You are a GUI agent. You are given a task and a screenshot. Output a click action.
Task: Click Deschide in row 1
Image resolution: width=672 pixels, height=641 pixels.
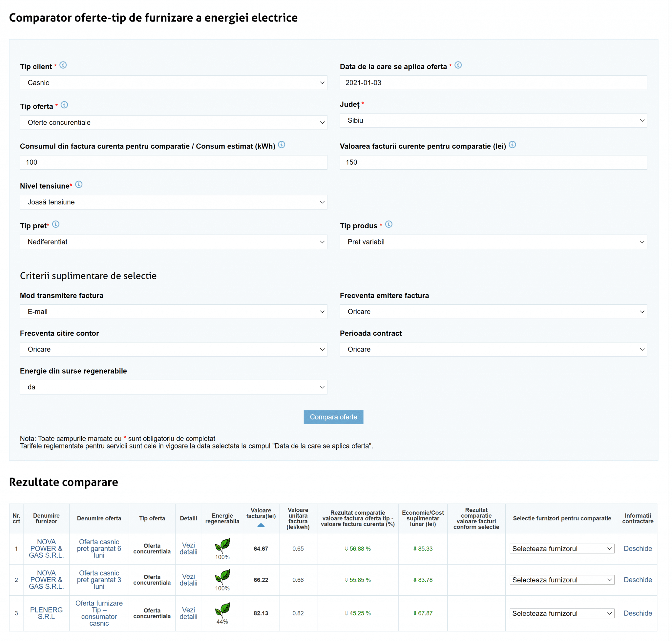click(638, 548)
